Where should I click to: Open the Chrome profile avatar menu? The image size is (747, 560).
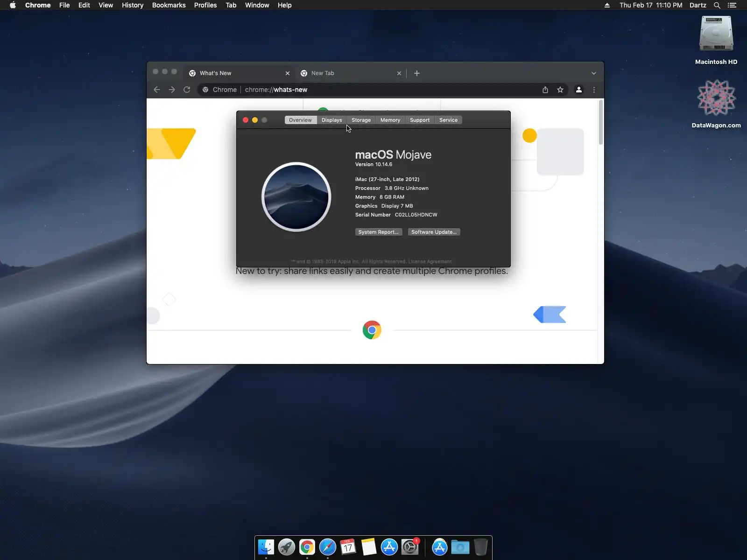pyautogui.click(x=579, y=90)
